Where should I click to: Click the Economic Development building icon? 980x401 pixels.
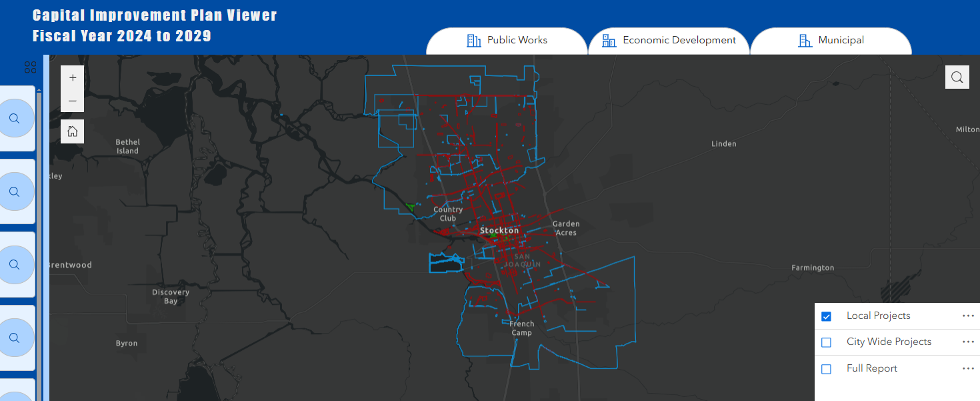[609, 41]
